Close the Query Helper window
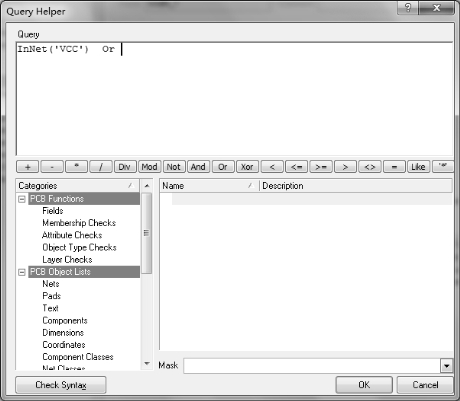 pos(436,7)
